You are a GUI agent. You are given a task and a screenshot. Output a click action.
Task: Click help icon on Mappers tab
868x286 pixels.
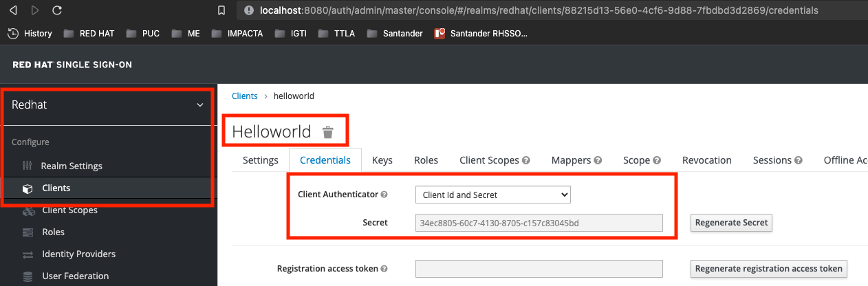[598, 160]
